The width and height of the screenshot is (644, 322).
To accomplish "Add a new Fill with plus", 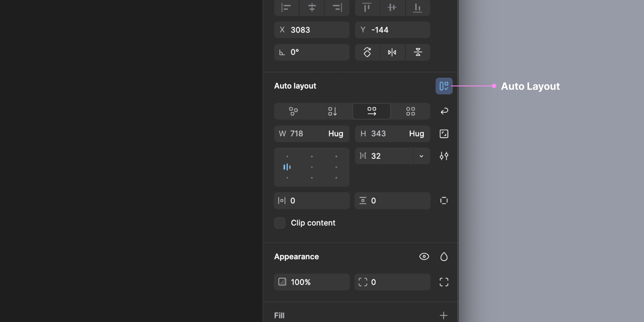I will (444, 315).
